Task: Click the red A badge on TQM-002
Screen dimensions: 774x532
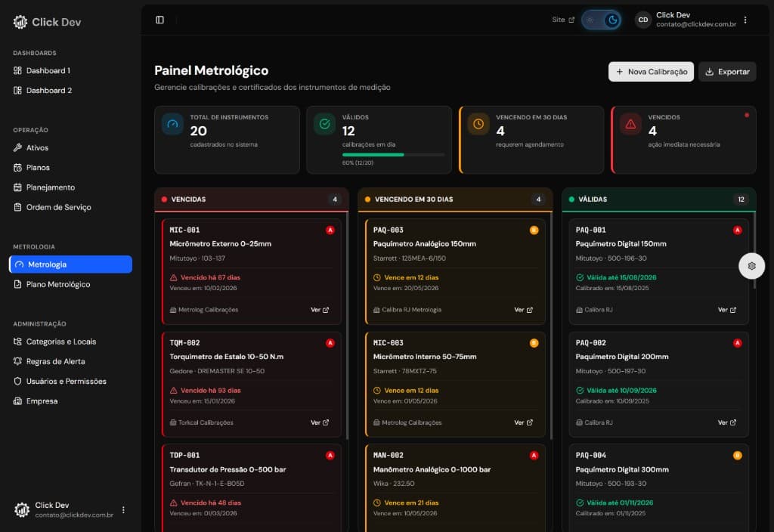Action: (x=330, y=343)
